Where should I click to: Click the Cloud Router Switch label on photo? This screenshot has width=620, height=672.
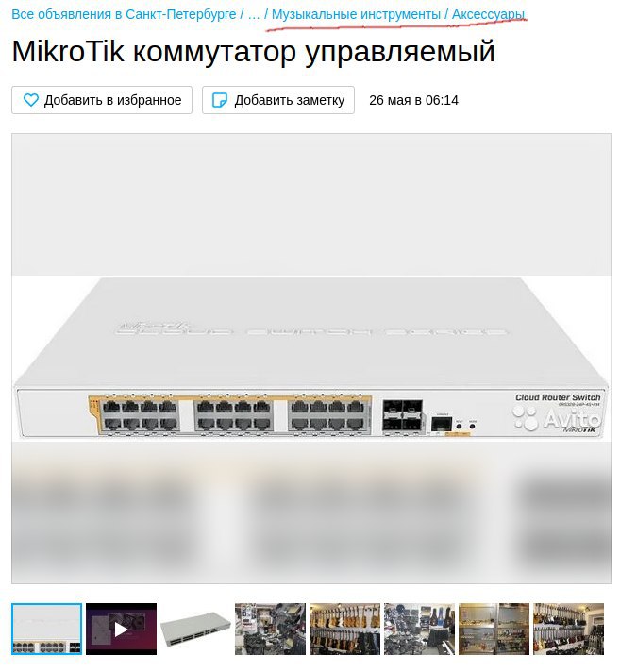(558, 397)
